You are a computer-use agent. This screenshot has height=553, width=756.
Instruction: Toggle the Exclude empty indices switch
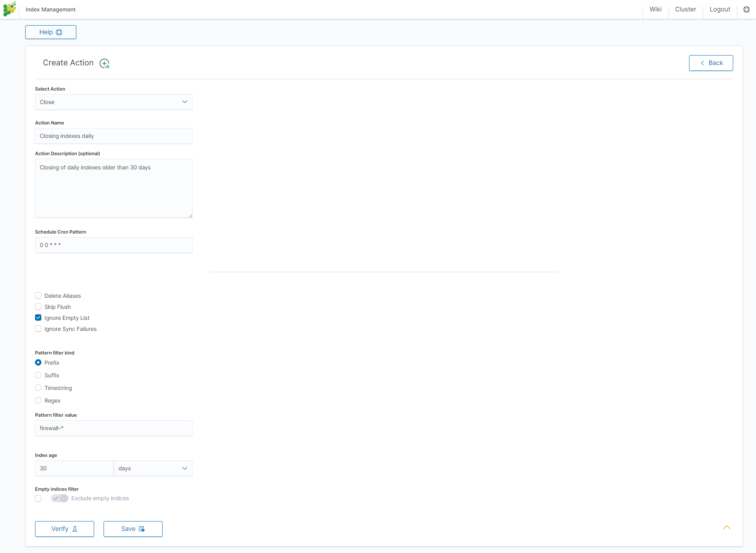click(x=59, y=498)
